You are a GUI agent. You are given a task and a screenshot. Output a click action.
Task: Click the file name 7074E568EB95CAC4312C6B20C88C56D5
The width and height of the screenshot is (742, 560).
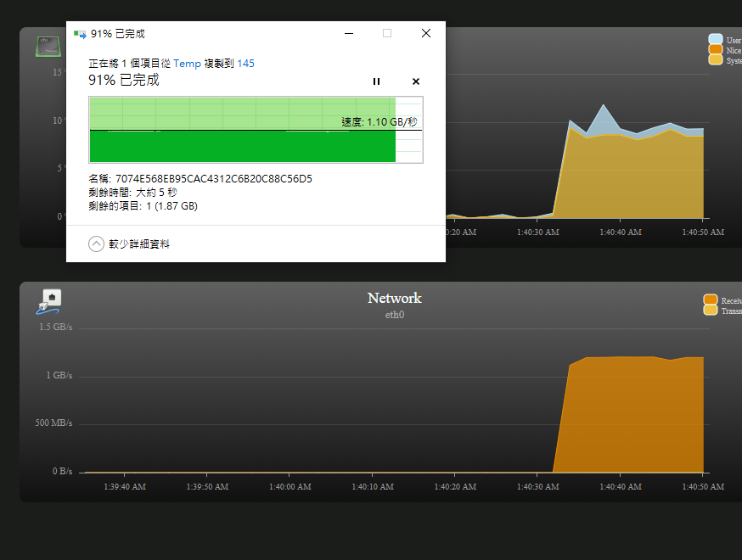coord(214,179)
